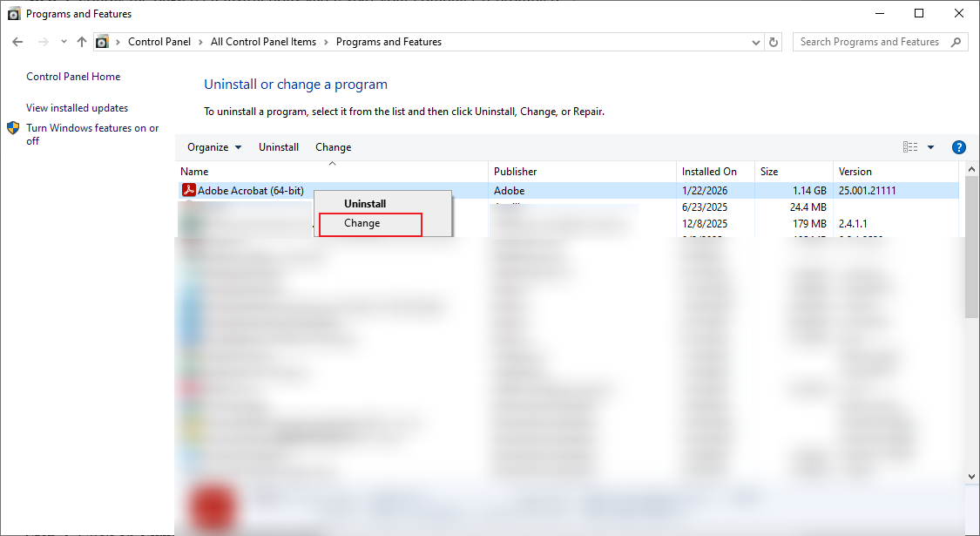The height and width of the screenshot is (536, 980).
Task: Click the Adobe Acrobat application icon
Action: (x=188, y=190)
